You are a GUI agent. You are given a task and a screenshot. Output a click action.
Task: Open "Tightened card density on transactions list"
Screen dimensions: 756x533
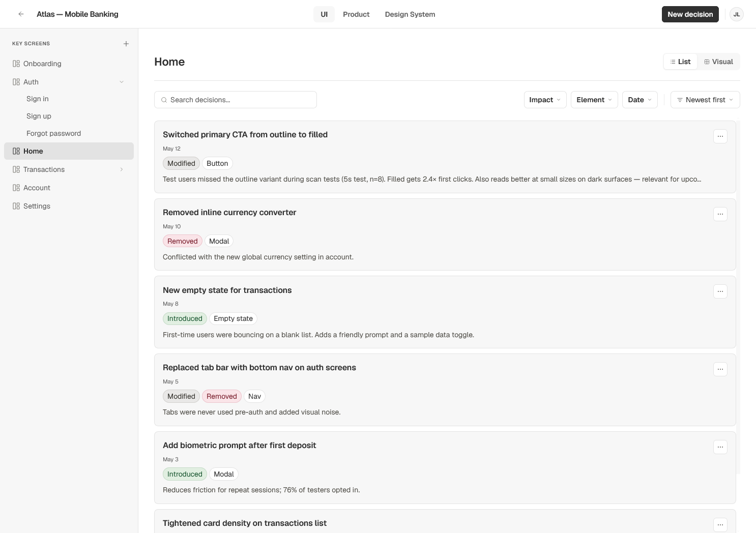(245, 523)
